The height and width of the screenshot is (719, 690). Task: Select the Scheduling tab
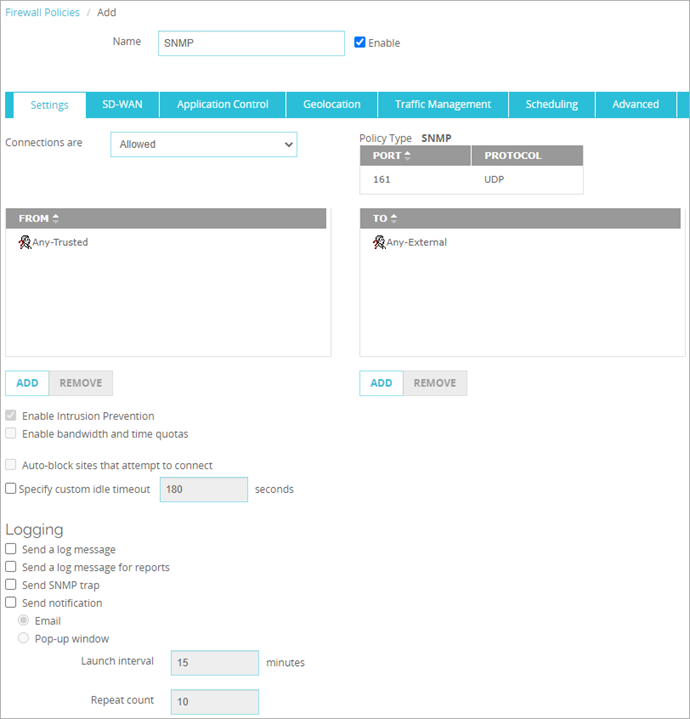coord(552,104)
